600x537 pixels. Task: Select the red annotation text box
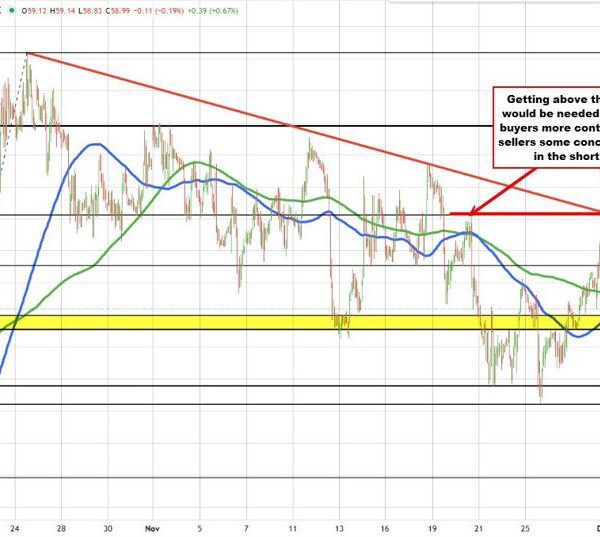(x=546, y=127)
